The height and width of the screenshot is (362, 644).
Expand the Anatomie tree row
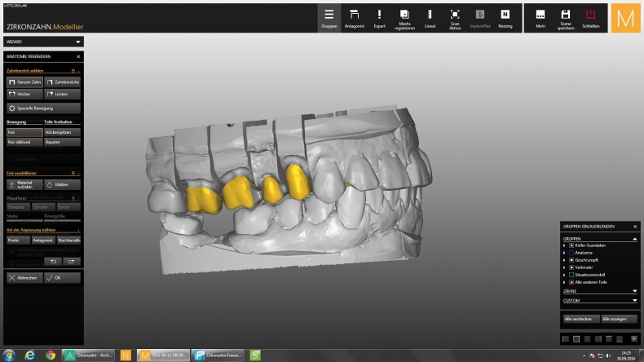[x=564, y=253]
